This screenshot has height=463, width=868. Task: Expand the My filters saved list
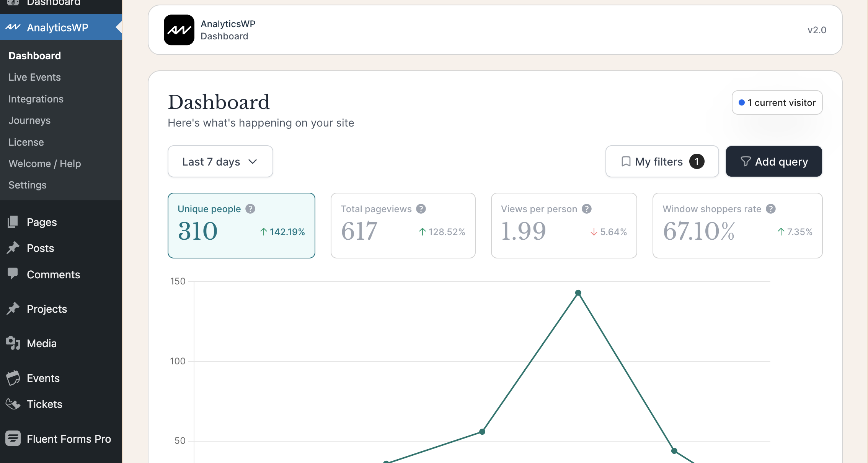pos(662,161)
